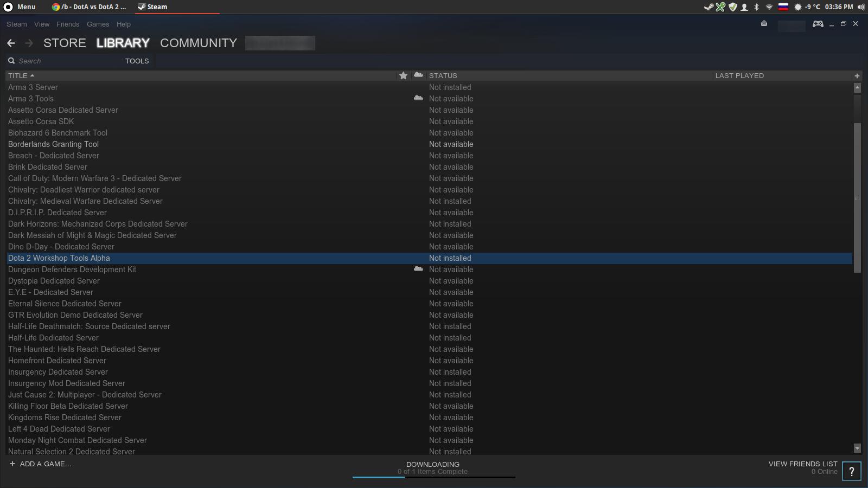Open the DOWNLOADING status link
868x488 pixels.
pos(433,464)
